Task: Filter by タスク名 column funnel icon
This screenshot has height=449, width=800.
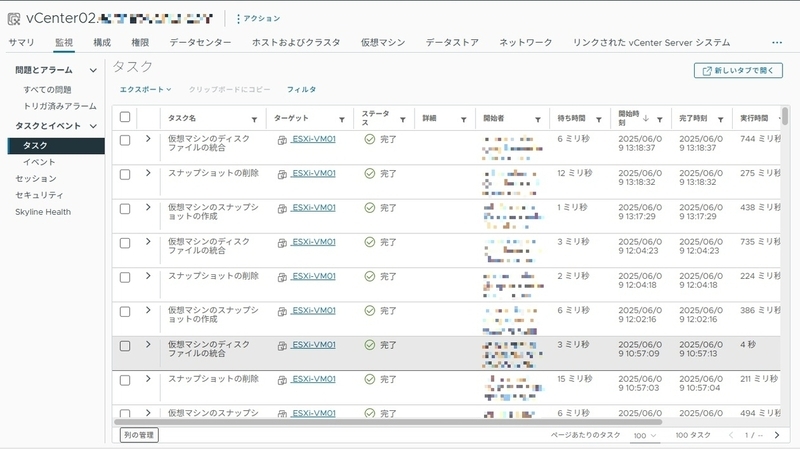Action: pyautogui.click(x=254, y=120)
